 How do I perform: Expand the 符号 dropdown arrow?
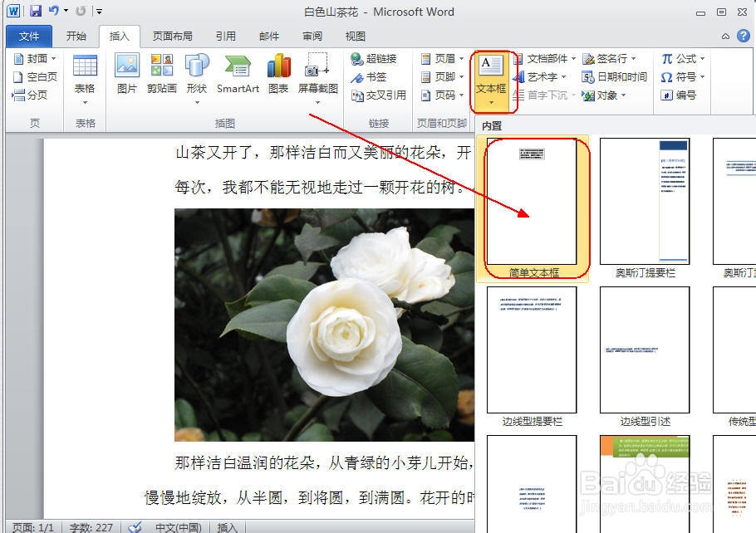pyautogui.click(x=702, y=76)
